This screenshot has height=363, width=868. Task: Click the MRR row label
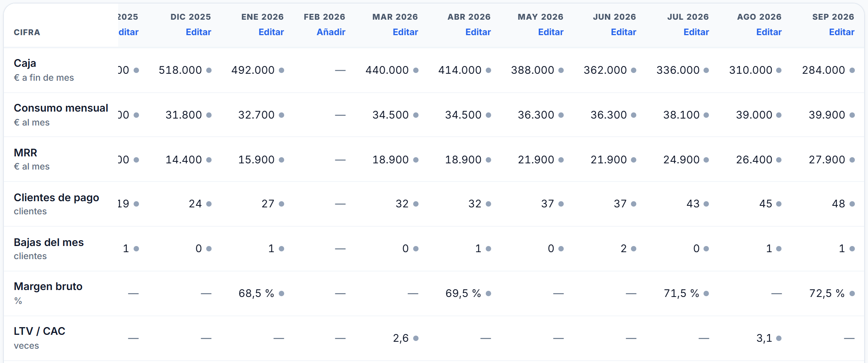pyautogui.click(x=25, y=153)
